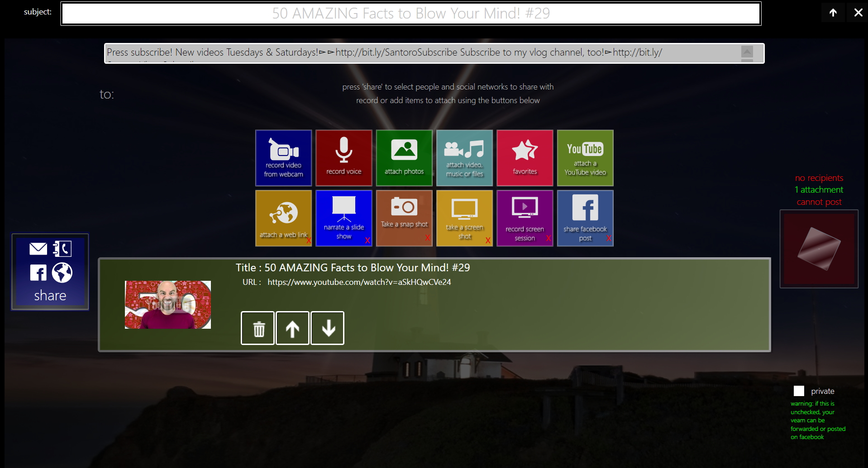
Task: Open the favorites tile
Action: point(525,158)
